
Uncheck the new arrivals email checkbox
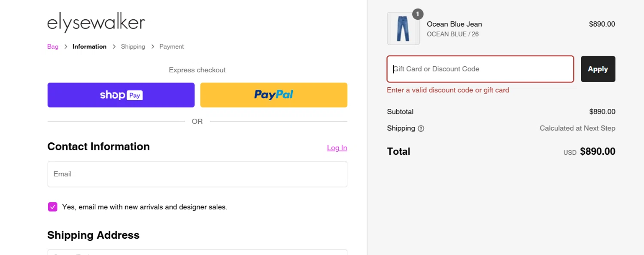[x=52, y=207]
